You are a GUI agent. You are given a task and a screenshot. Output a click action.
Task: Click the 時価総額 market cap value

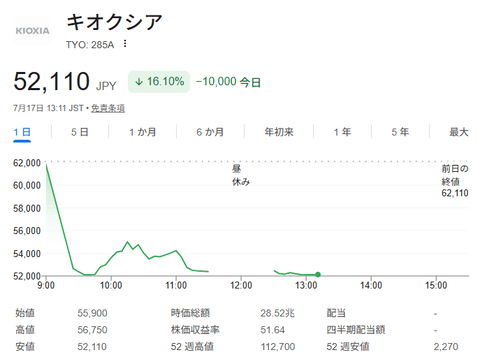(277, 313)
